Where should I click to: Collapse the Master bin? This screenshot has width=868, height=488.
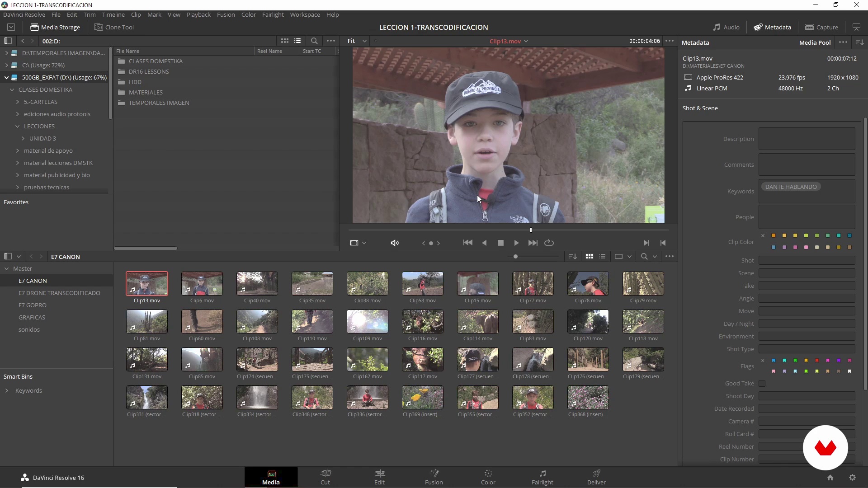tap(7, 268)
